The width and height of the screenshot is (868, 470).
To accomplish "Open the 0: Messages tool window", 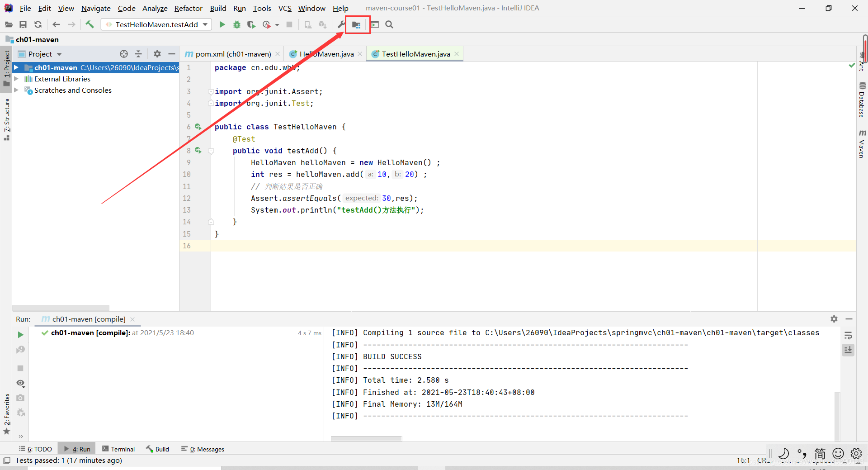I will coord(203,449).
